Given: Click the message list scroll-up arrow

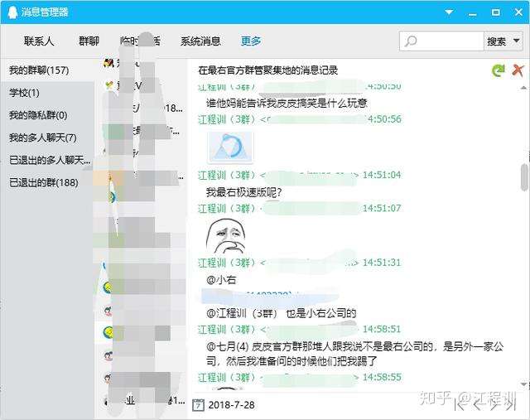Looking at the screenshot, I should click(x=524, y=88).
